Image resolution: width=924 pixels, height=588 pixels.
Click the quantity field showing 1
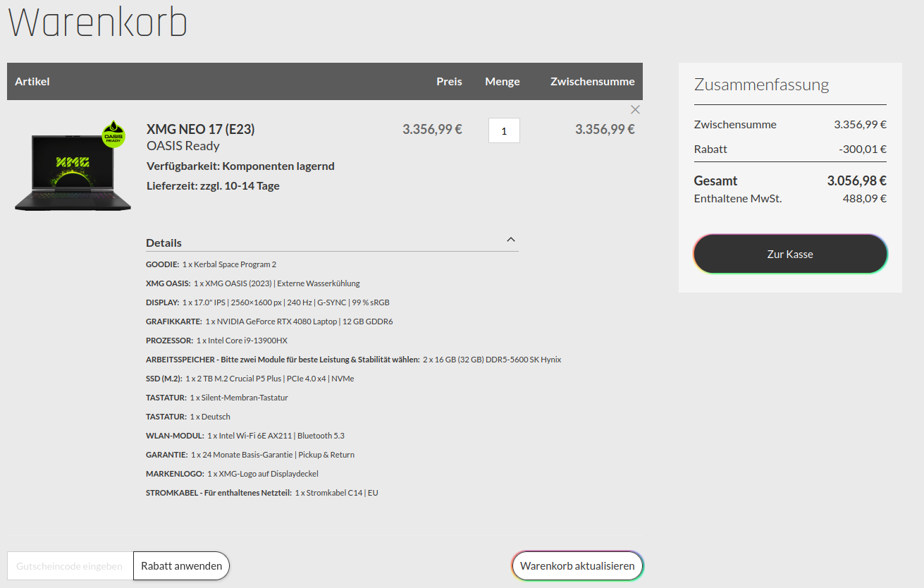click(x=504, y=130)
